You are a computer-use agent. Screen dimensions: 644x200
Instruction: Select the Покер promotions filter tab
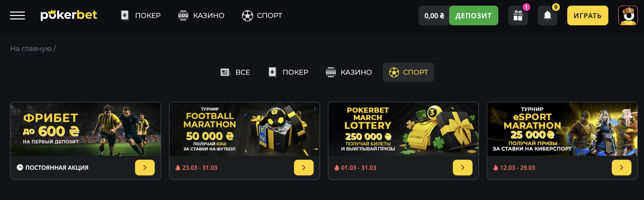(288, 72)
